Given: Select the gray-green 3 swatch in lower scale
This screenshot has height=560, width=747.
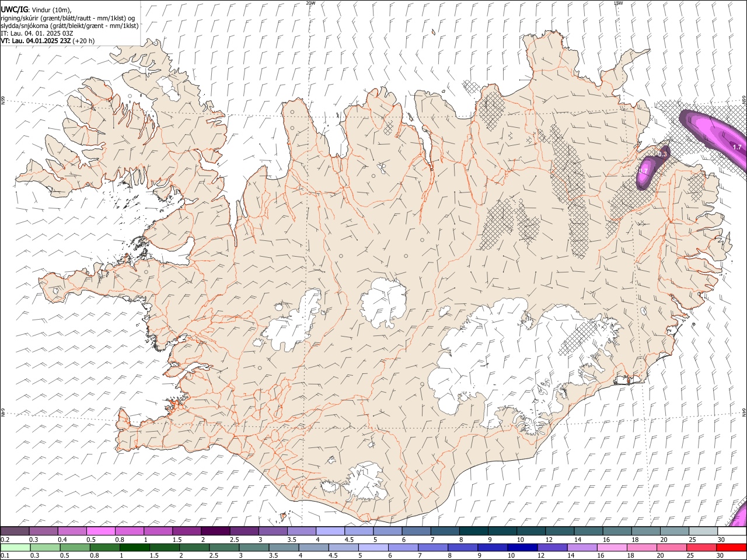Looking at the screenshot, I should [x=254, y=547].
